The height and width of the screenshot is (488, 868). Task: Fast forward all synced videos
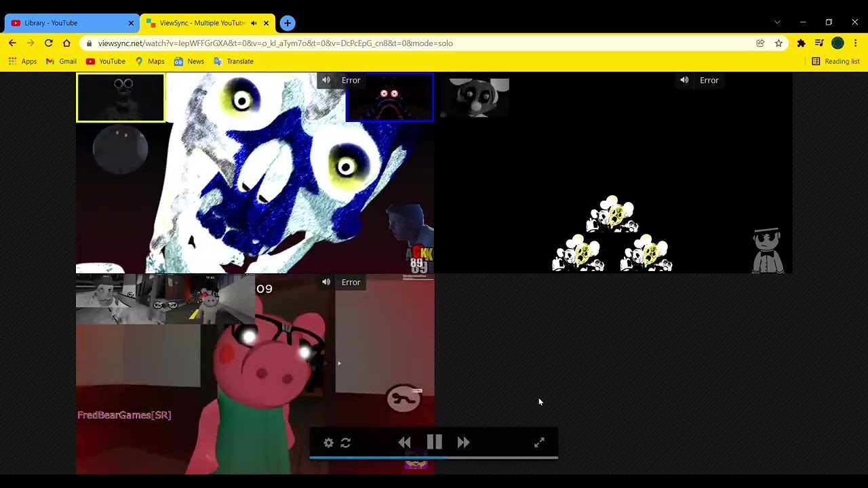(464, 443)
